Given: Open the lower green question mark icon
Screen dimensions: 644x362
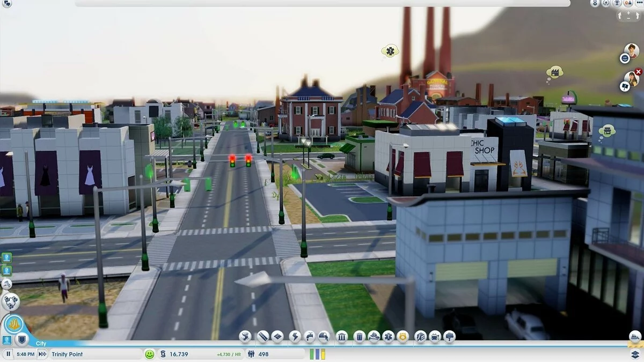Looking at the screenshot, I should tap(6, 271).
